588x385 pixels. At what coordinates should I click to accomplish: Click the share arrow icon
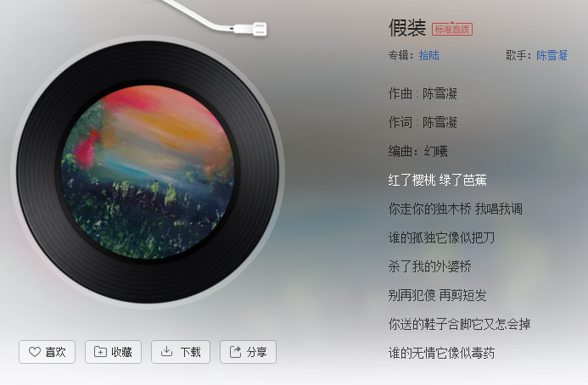235,352
